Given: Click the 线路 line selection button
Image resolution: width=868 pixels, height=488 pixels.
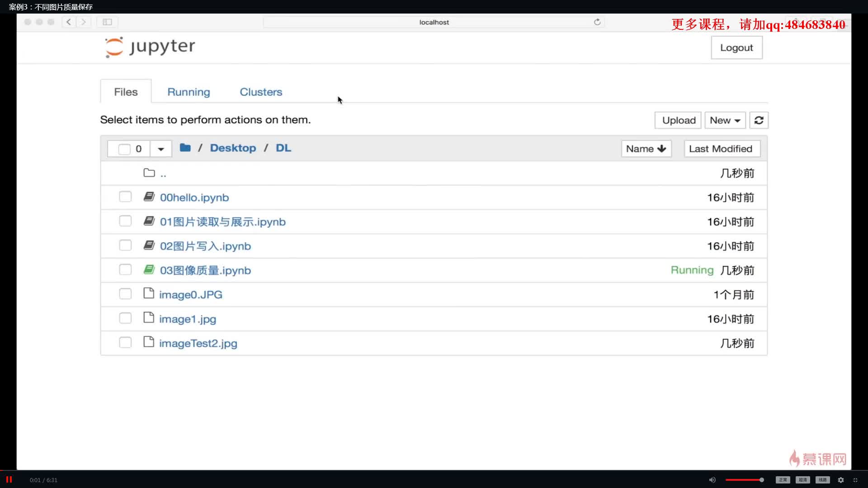Looking at the screenshot, I should click(823, 480).
